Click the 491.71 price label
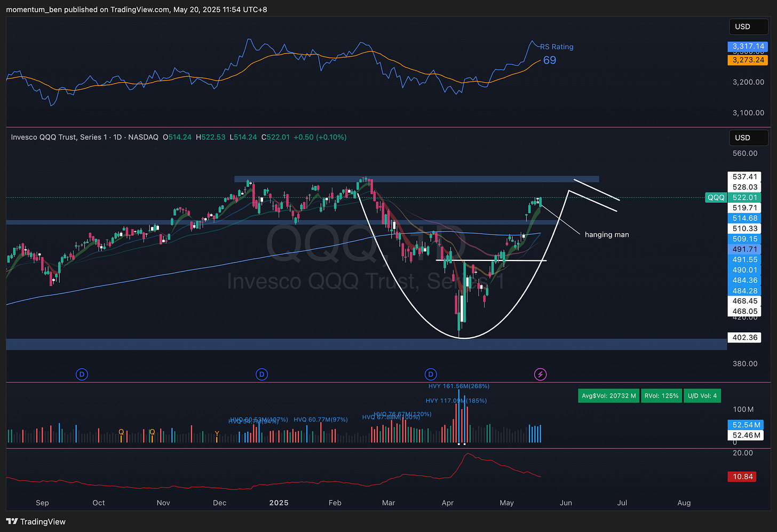This screenshot has height=532, width=777. pos(745,249)
